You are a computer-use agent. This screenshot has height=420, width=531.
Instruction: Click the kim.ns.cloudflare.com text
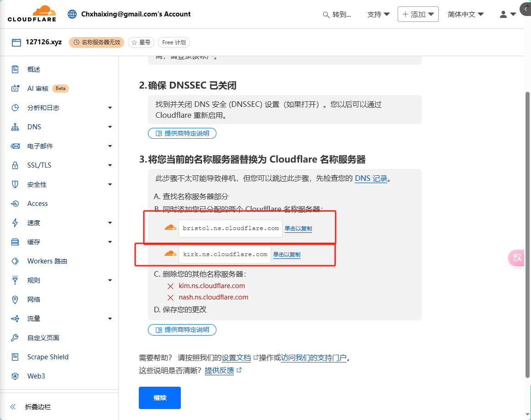pos(212,286)
